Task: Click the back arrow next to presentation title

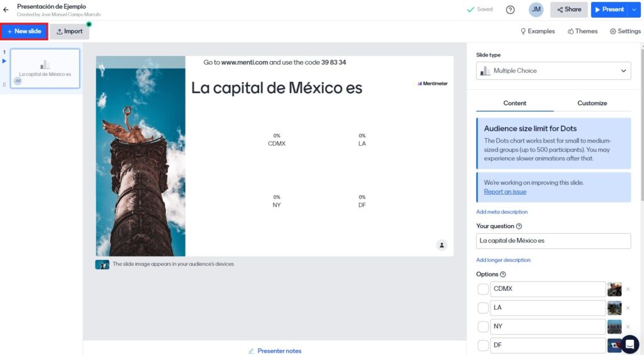Action: [6, 10]
